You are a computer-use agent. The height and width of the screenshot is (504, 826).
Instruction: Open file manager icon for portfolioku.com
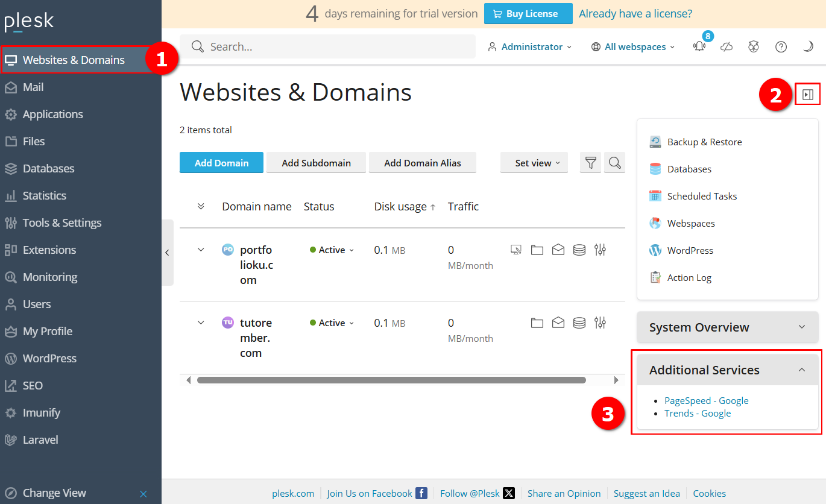[x=537, y=250]
